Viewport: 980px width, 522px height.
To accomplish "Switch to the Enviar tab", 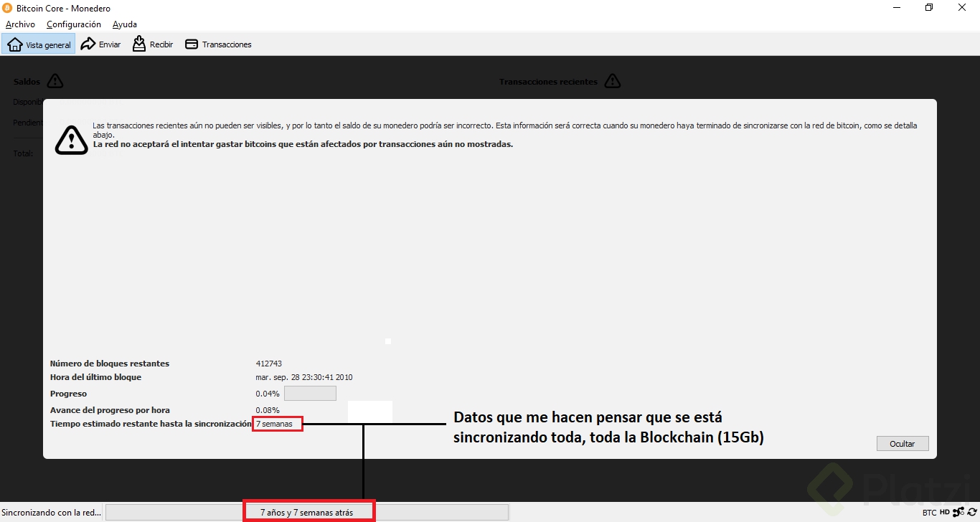I will tap(100, 44).
